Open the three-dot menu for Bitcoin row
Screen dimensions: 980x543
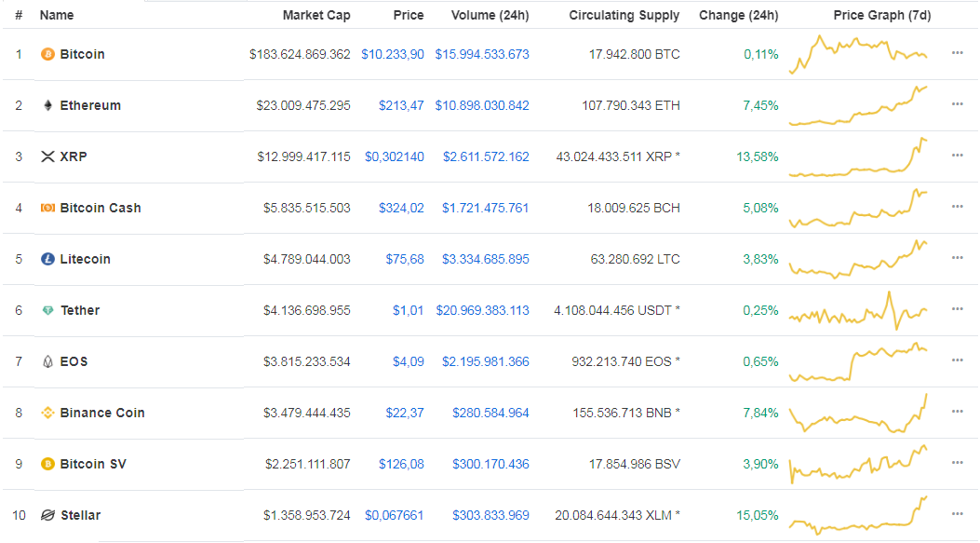(x=957, y=53)
